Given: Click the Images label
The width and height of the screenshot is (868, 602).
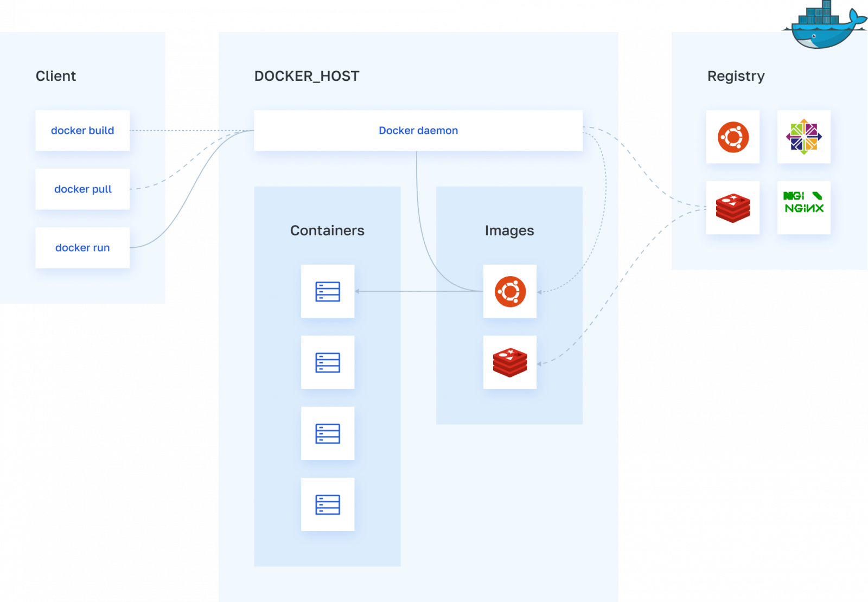Looking at the screenshot, I should pos(509,231).
